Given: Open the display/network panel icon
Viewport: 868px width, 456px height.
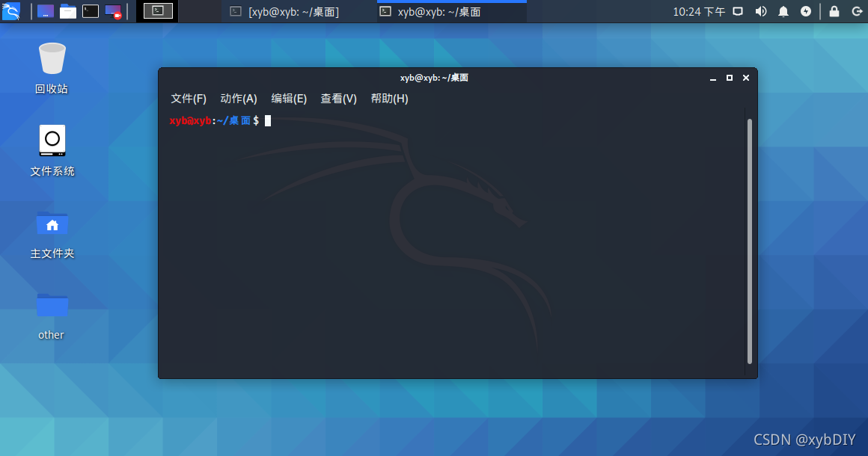Looking at the screenshot, I should pyautogui.click(x=738, y=11).
